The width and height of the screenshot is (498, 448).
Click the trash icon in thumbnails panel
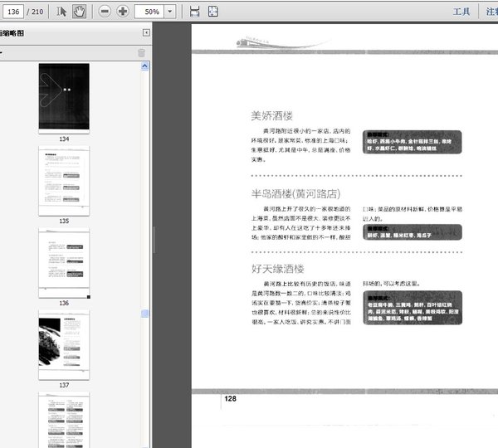[x=141, y=53]
